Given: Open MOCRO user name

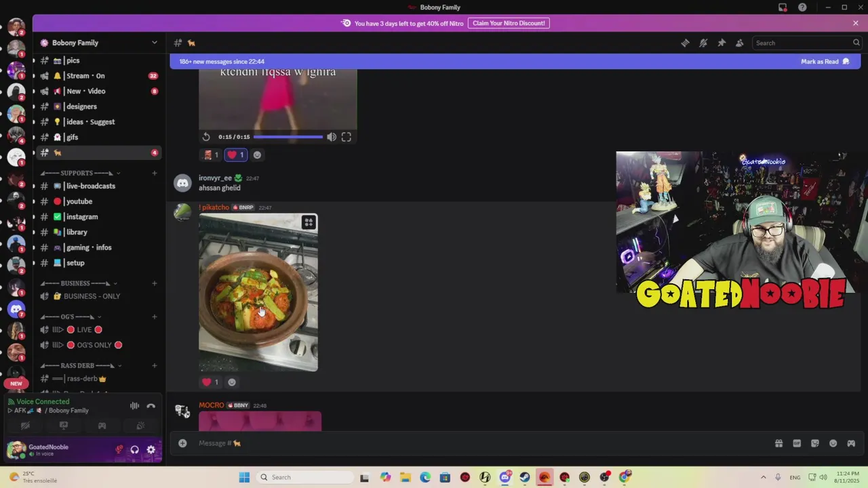Looking at the screenshot, I should tap(211, 405).
